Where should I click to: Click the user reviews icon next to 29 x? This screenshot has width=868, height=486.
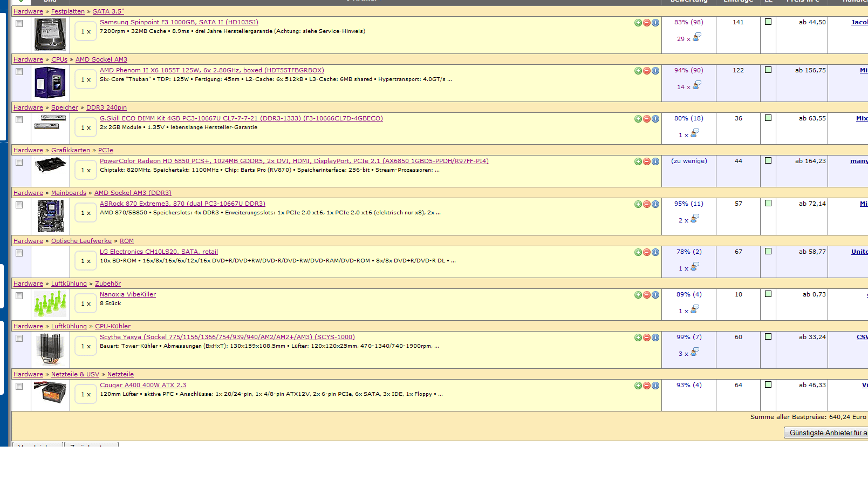pyautogui.click(x=697, y=37)
